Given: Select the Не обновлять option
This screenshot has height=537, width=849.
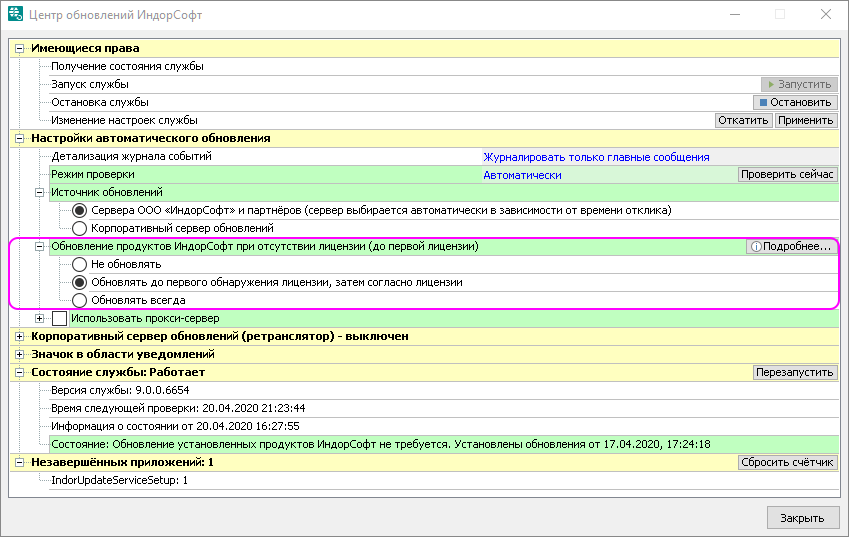Looking at the screenshot, I should coord(80,265).
